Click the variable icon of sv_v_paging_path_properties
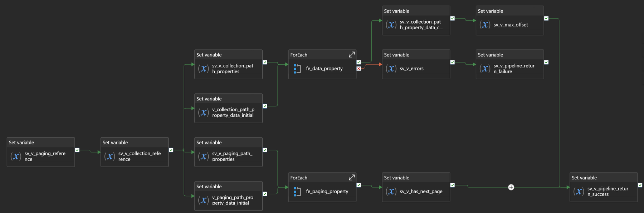 pyautogui.click(x=203, y=156)
